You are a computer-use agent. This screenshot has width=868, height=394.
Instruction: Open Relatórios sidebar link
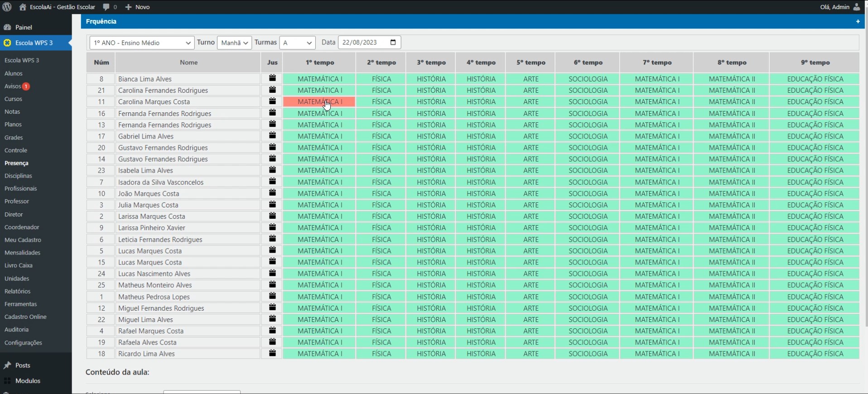click(17, 291)
